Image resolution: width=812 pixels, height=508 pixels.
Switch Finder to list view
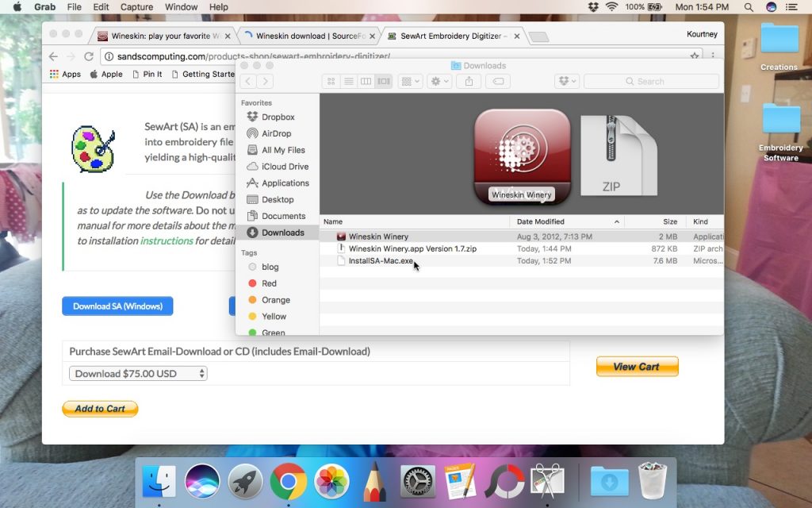point(349,82)
